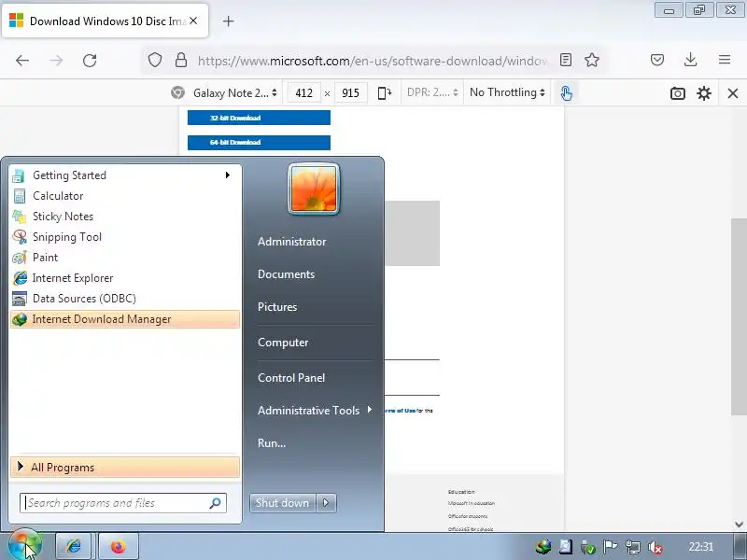This screenshot has width=747, height=560.
Task: Open network status tray icon
Action: tap(633, 547)
